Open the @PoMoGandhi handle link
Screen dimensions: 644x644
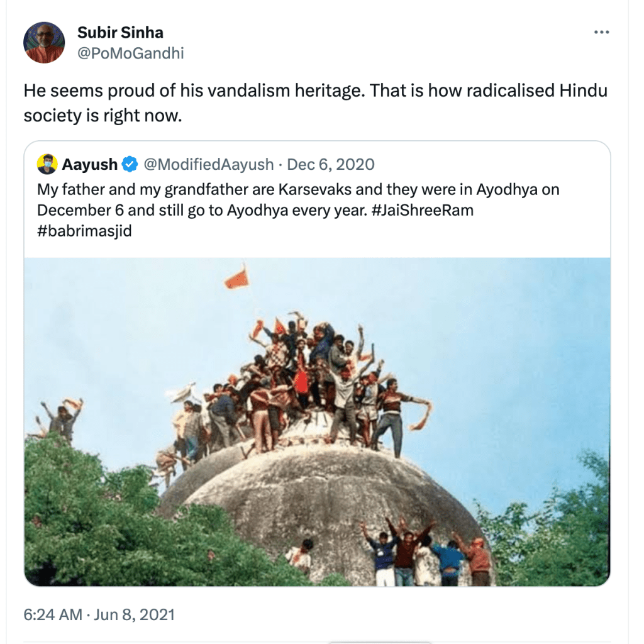(130, 53)
